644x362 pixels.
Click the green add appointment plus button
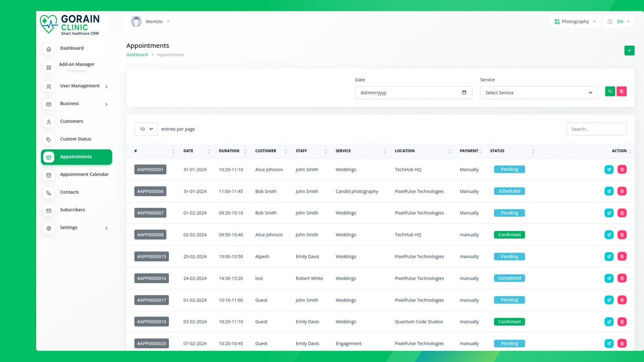(629, 51)
